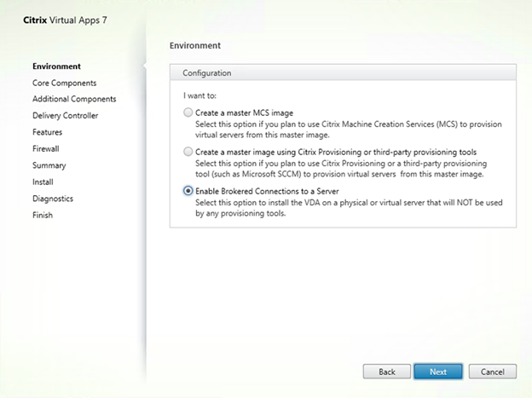Jump to the Finish step

tap(43, 215)
